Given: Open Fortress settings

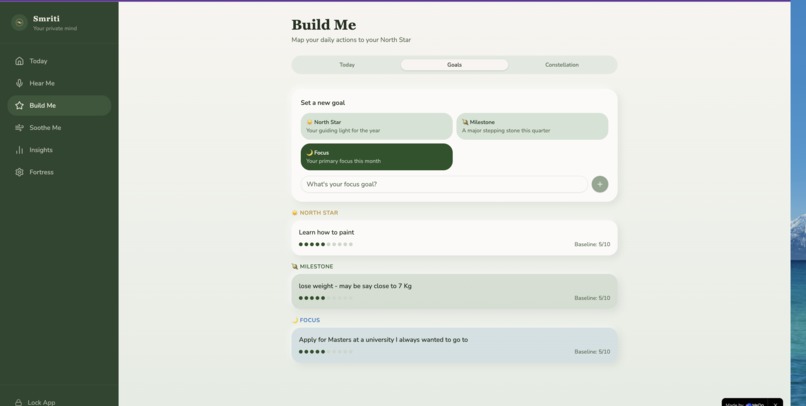Looking at the screenshot, I should [59, 172].
